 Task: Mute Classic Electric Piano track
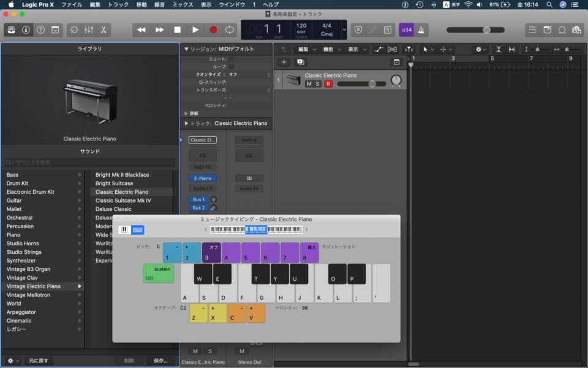(309, 84)
